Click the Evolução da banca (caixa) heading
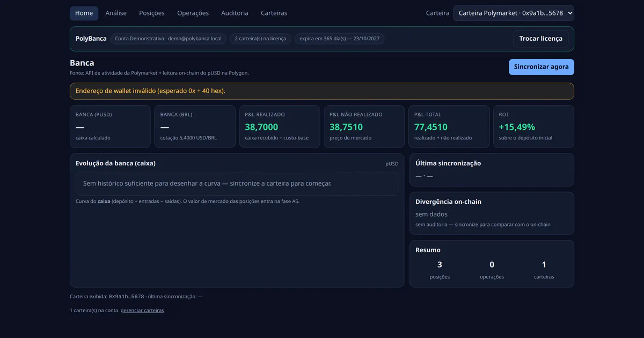 click(x=115, y=163)
